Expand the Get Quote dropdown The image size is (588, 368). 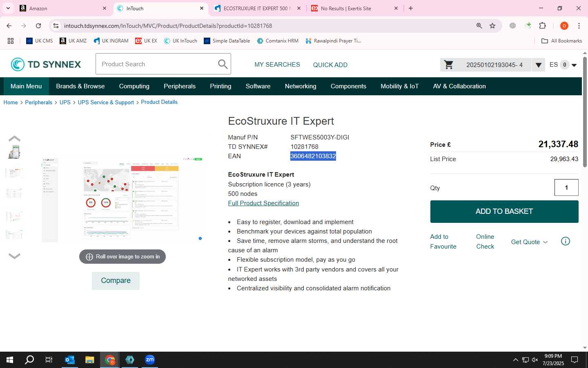(x=529, y=242)
